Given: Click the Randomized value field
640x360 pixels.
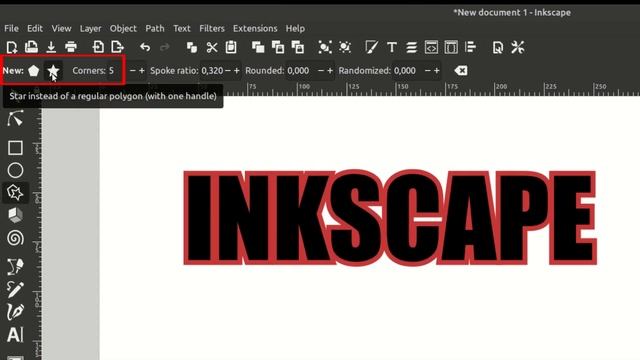Looking at the screenshot, I should coord(407,71).
